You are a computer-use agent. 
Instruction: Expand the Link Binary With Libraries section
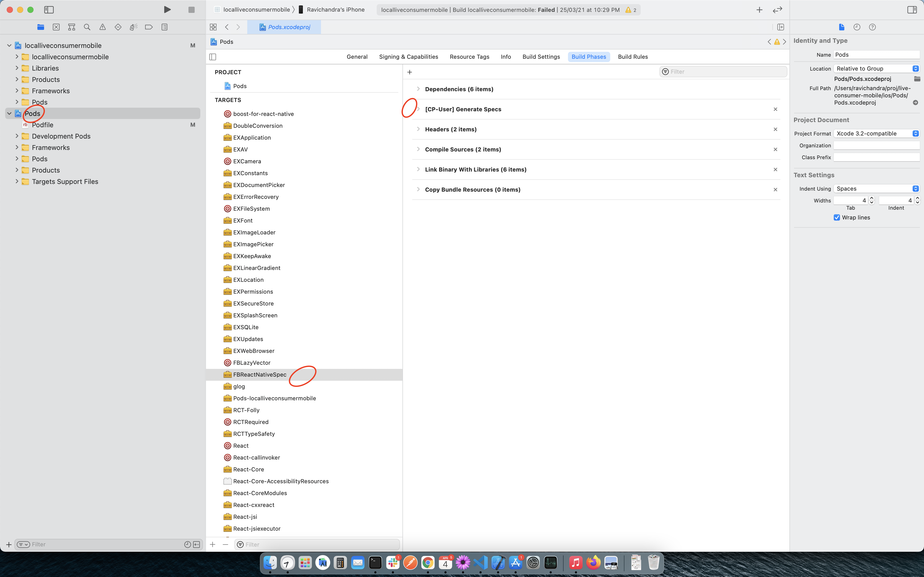tap(419, 169)
